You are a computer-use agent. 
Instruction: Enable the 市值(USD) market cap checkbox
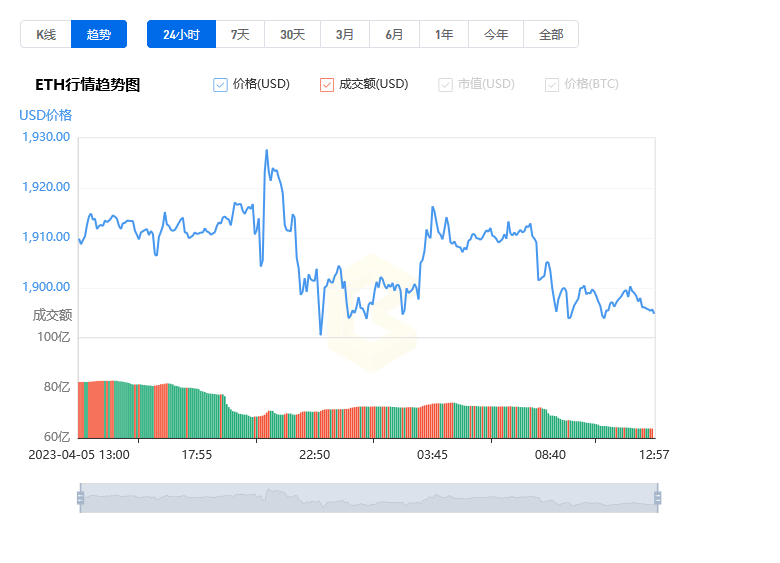coord(445,85)
